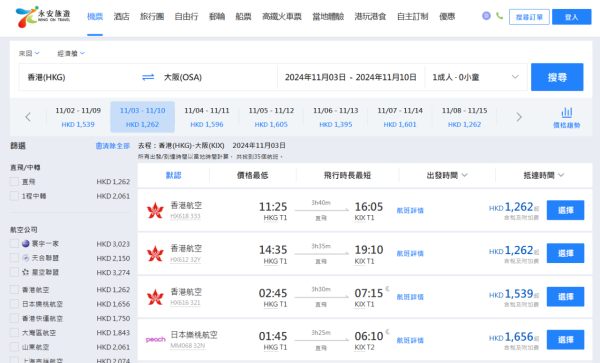Edit the origin field 香港(HKG)
Screen dimensions: 600x363
(78, 77)
